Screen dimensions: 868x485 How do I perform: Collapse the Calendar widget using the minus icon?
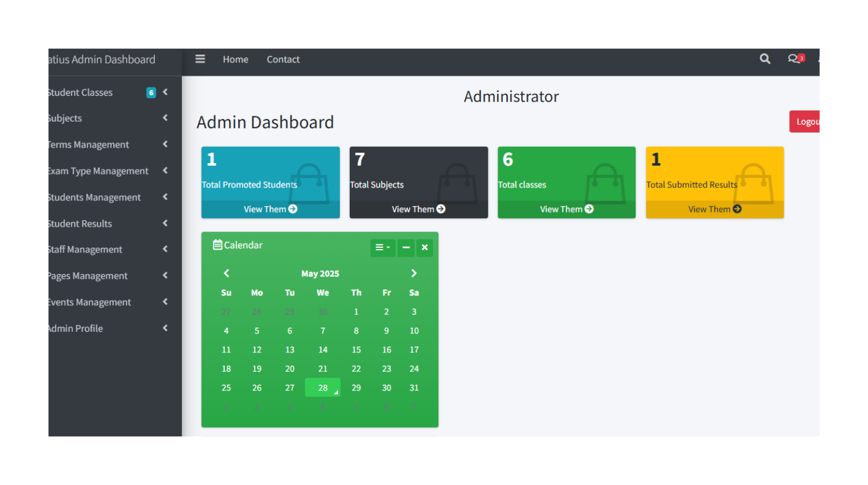406,247
